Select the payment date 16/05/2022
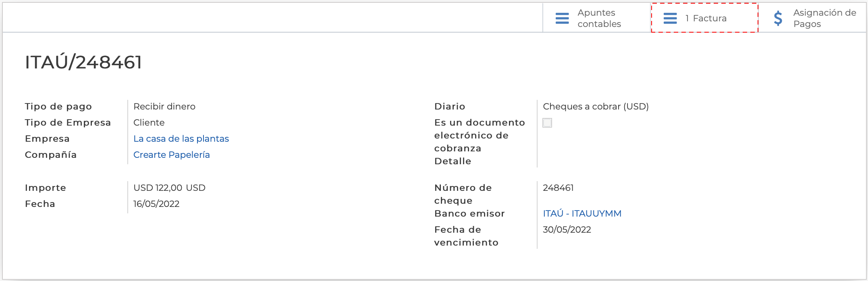This screenshot has height=281, width=868. pos(156,204)
